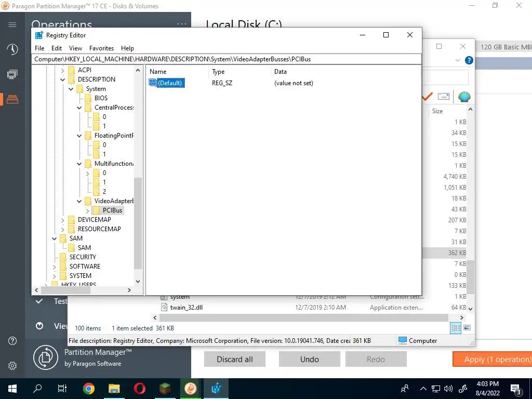
Task: Click Discard all button
Action: coord(235,359)
